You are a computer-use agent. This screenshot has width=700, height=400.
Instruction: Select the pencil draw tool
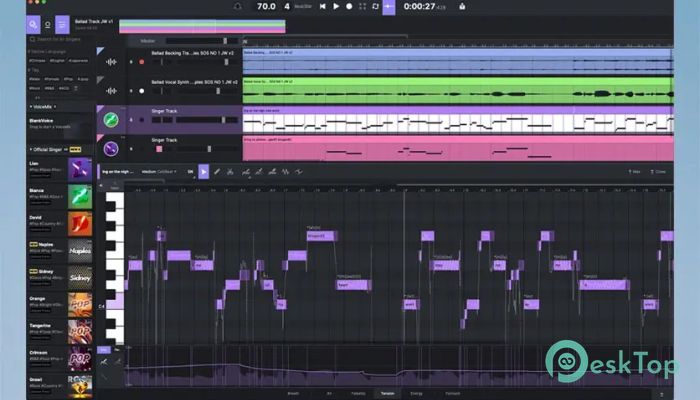pos(217,172)
